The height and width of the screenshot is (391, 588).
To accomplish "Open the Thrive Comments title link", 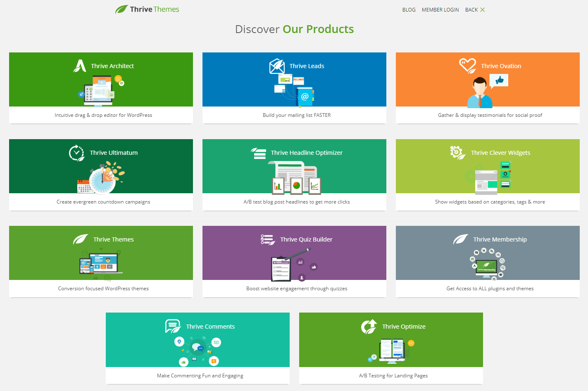I will (210, 327).
